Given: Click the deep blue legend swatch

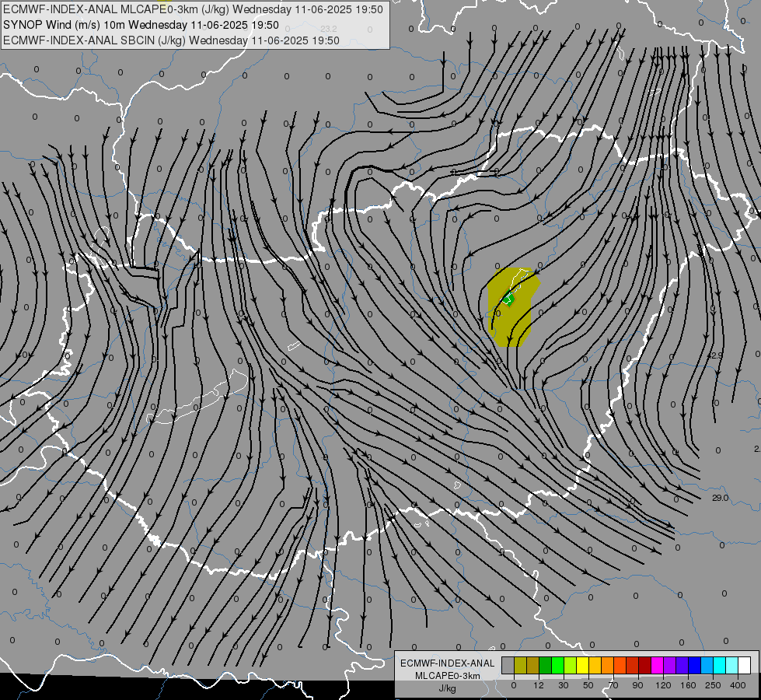Looking at the screenshot, I should tap(694, 665).
